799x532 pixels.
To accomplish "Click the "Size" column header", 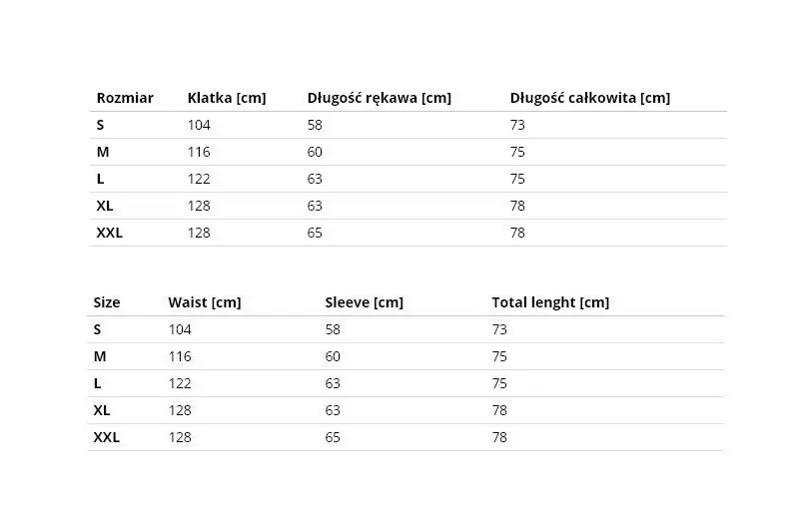I will tap(107, 302).
